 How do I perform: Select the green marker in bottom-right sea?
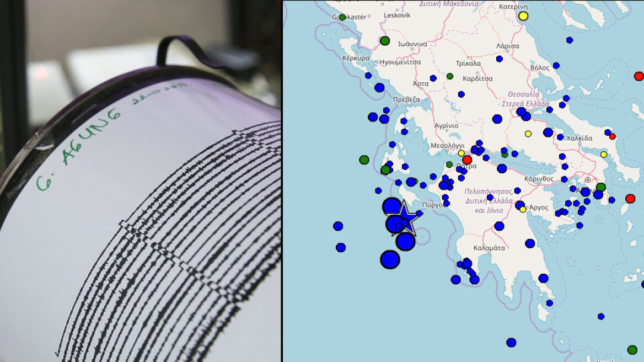click(632, 349)
